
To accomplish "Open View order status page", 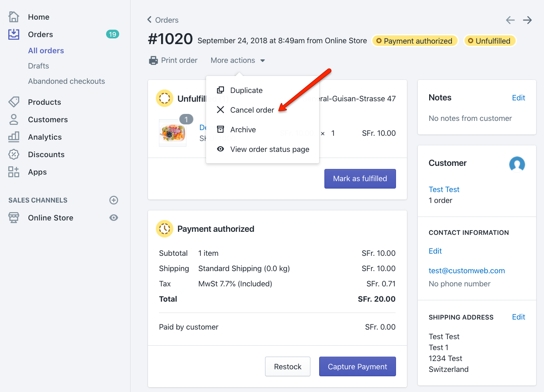I will pyautogui.click(x=270, y=149).
